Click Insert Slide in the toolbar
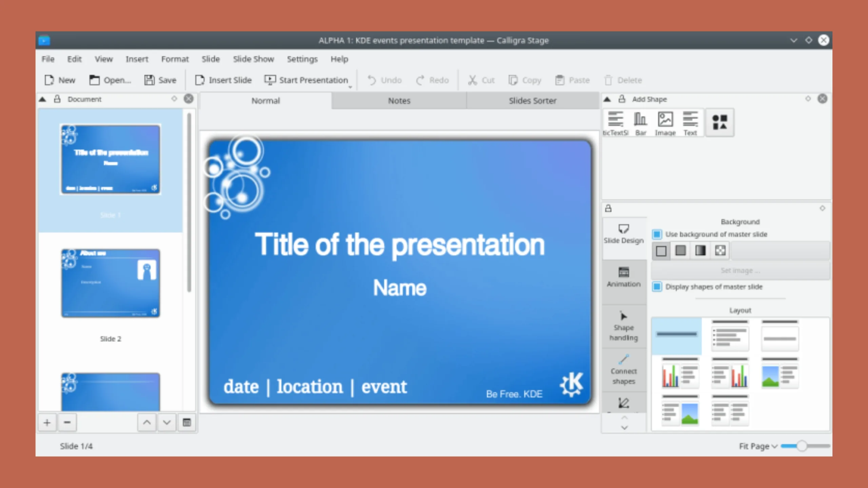Viewport: 868px width, 488px height. pos(223,80)
